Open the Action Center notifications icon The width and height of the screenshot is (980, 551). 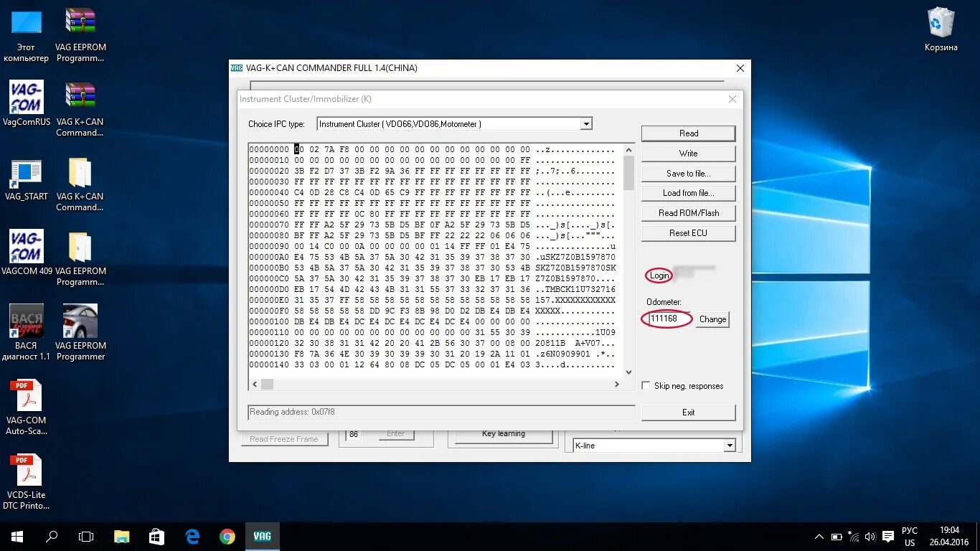click(x=887, y=537)
